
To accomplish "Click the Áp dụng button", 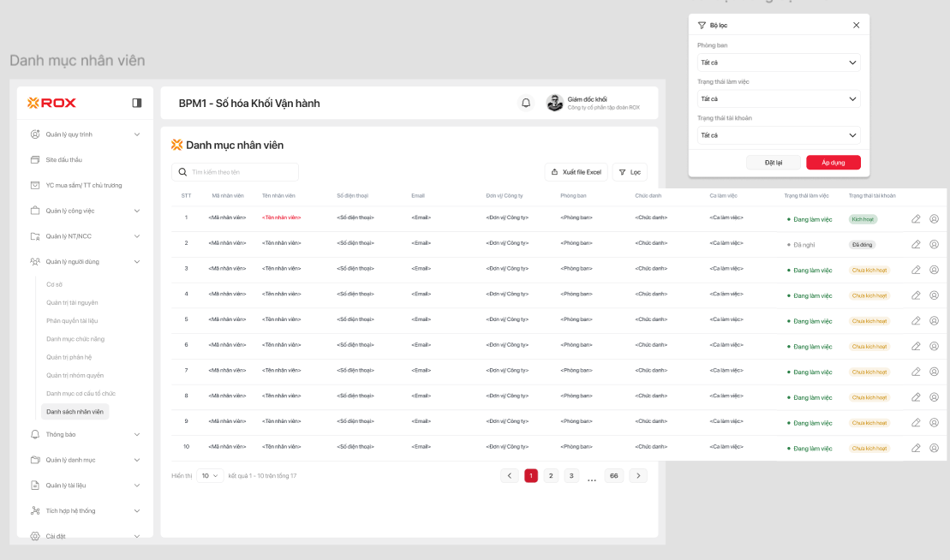I will tap(833, 163).
